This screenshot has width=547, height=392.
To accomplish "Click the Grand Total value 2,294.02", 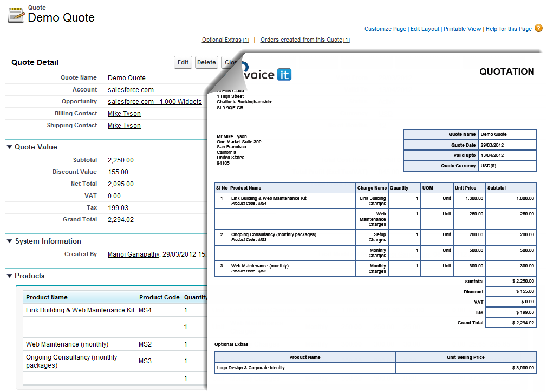I will click(x=120, y=219).
